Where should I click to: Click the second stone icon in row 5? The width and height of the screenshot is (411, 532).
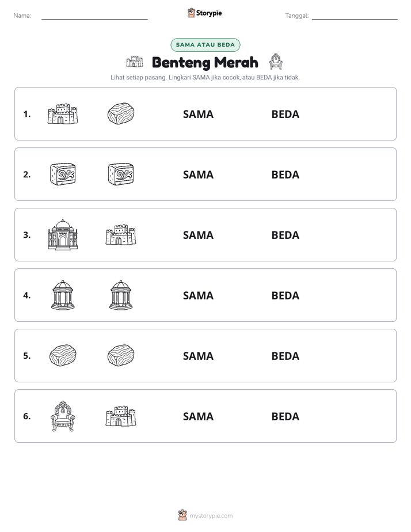point(121,355)
